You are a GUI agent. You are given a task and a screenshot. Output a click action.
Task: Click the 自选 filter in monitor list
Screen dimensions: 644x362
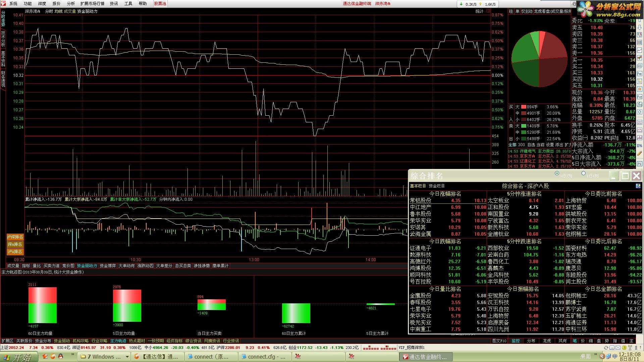point(531,145)
